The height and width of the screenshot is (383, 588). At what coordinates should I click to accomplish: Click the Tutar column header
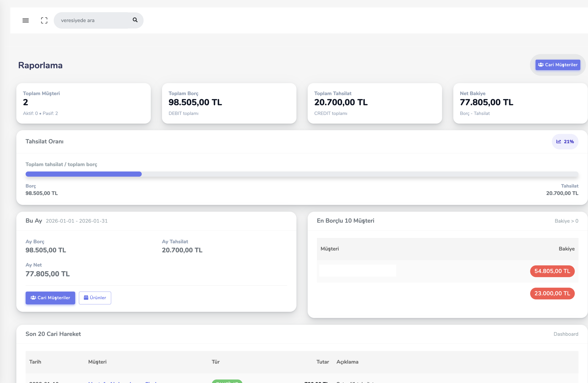(323, 362)
